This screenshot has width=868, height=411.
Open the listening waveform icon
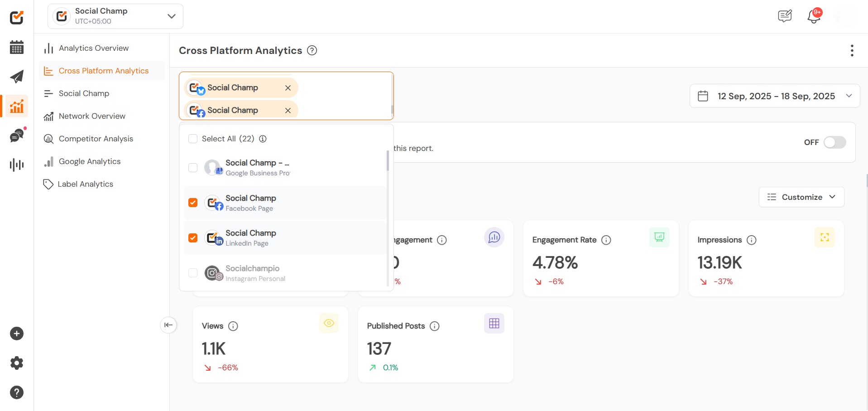17,165
